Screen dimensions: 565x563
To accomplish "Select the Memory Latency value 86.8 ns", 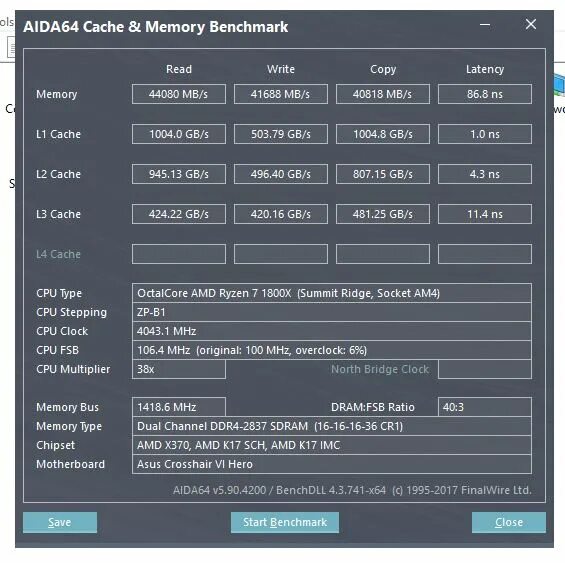I will [485, 94].
